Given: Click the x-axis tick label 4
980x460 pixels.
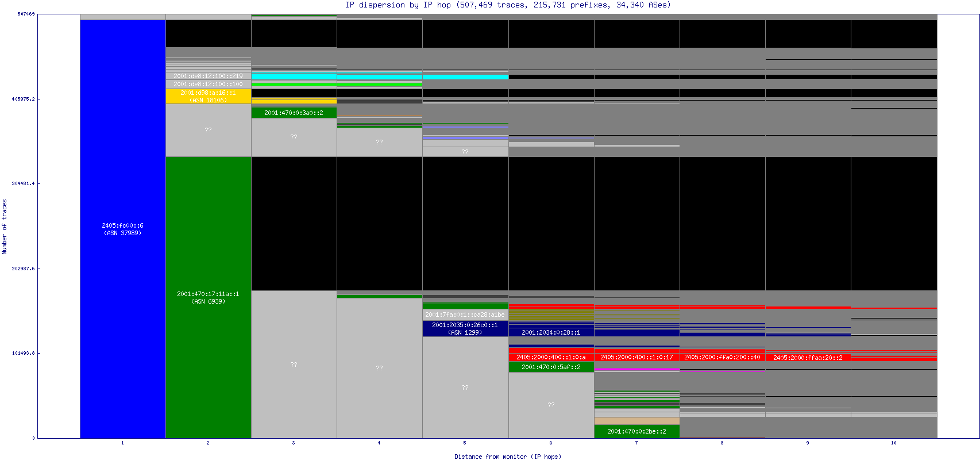Looking at the screenshot, I should click(x=379, y=443).
